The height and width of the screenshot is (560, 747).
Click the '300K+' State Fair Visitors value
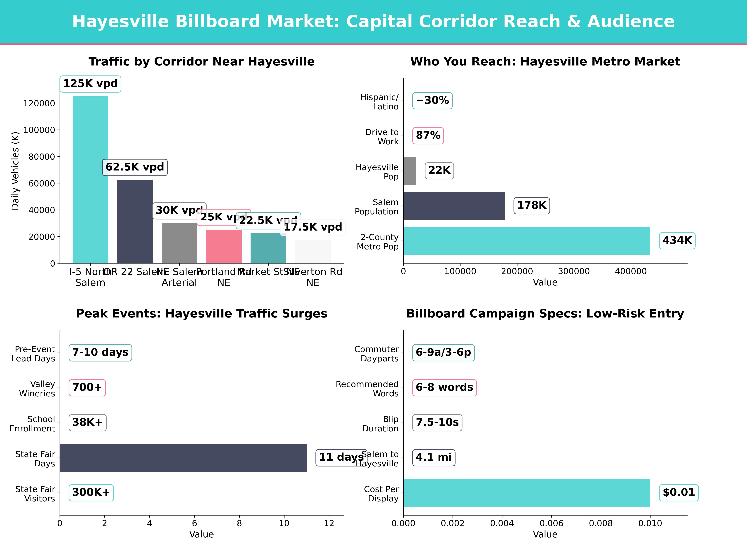click(x=91, y=493)
